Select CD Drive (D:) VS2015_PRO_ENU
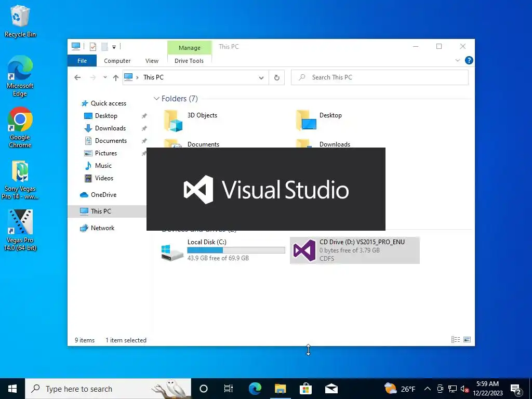 tap(354, 250)
